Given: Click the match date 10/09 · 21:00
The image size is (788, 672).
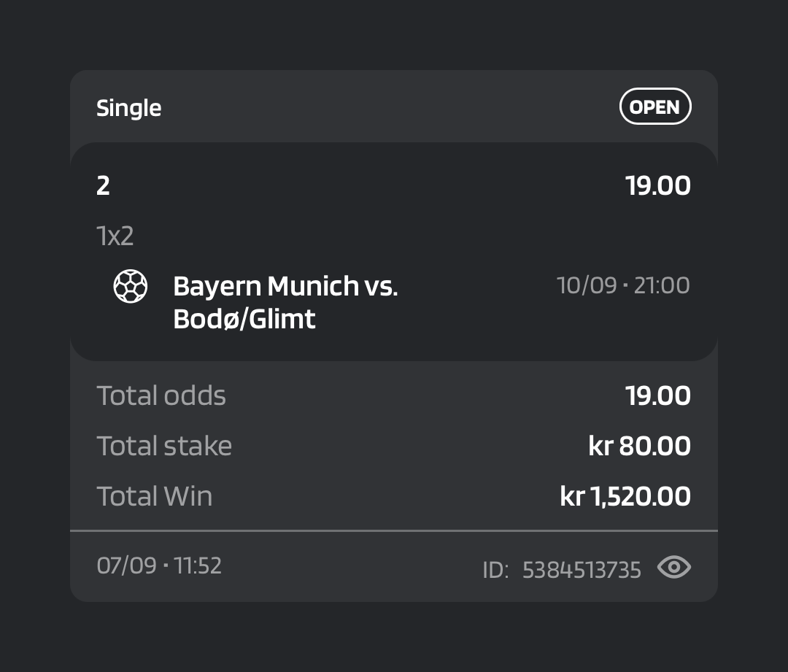Looking at the screenshot, I should pyautogui.click(x=623, y=285).
